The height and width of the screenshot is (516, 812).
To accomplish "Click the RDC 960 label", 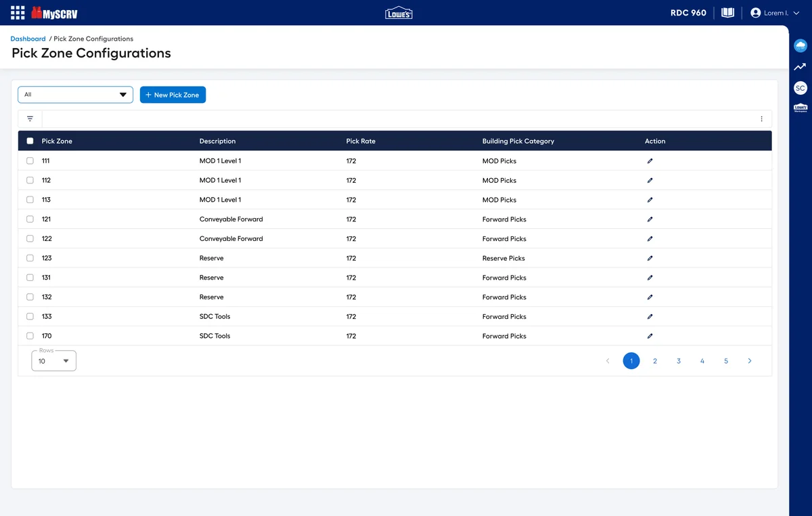I will pos(688,13).
